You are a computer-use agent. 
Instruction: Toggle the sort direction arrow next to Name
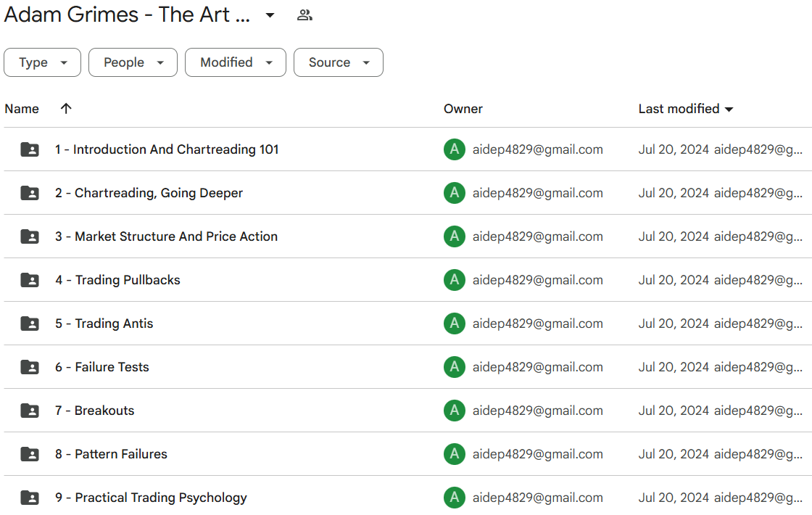pos(66,108)
